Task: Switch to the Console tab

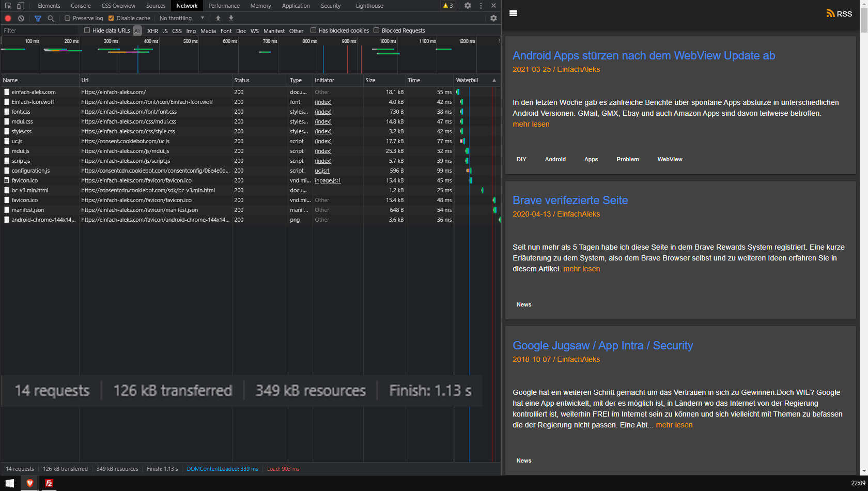Action: click(x=81, y=6)
